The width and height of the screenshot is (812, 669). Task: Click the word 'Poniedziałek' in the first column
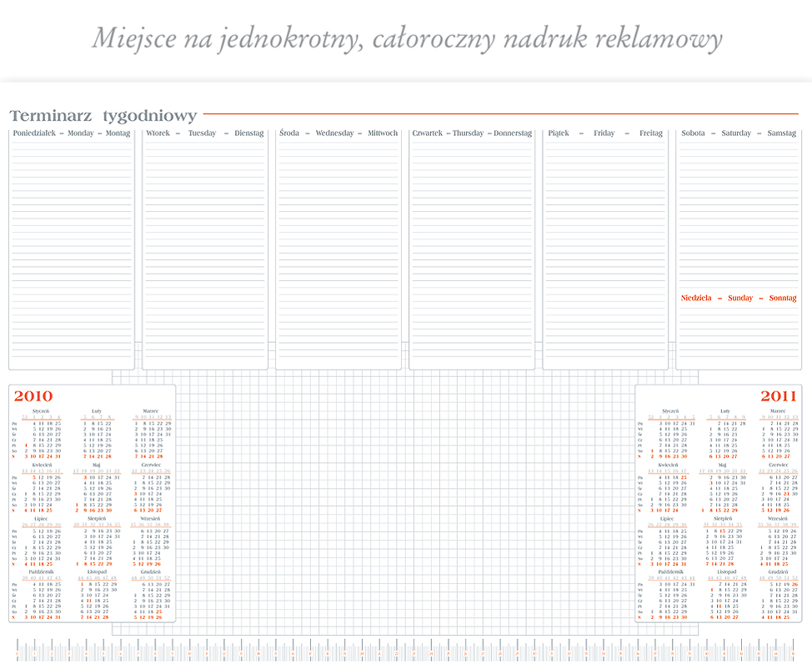pyautogui.click(x=34, y=133)
